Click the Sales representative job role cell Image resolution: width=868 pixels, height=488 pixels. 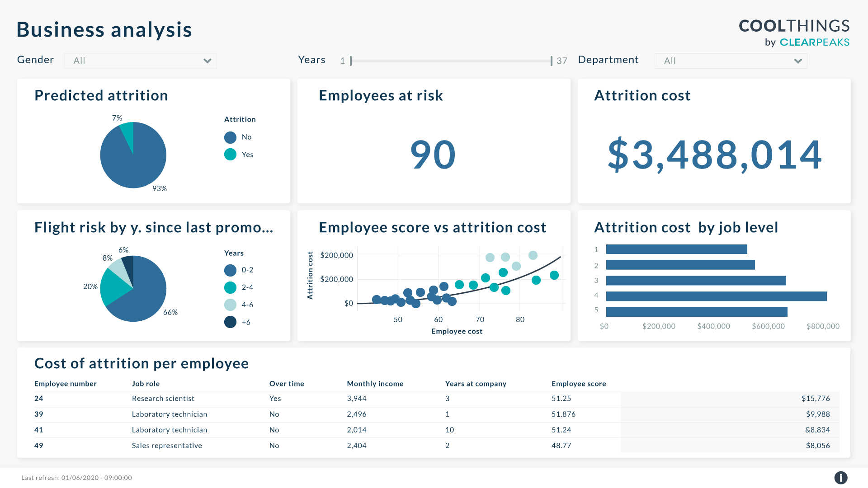coord(167,446)
